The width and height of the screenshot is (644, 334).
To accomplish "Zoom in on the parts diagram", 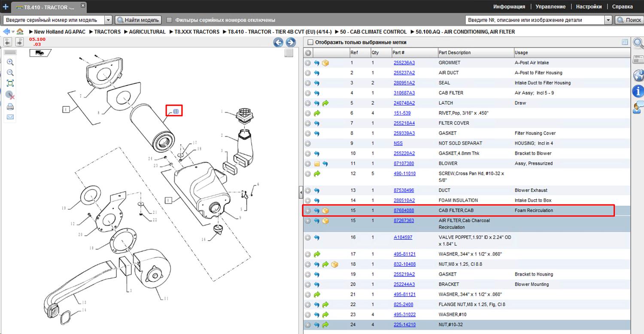I will (10, 63).
